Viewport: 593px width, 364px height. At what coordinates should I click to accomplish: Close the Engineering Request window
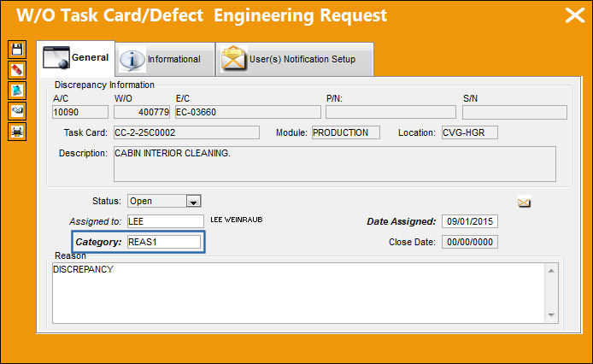click(575, 15)
